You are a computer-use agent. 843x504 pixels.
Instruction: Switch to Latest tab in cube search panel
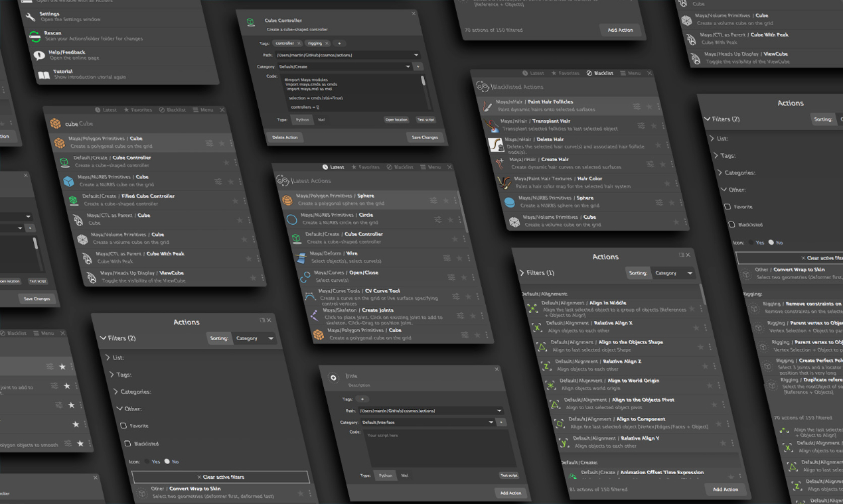106,110
